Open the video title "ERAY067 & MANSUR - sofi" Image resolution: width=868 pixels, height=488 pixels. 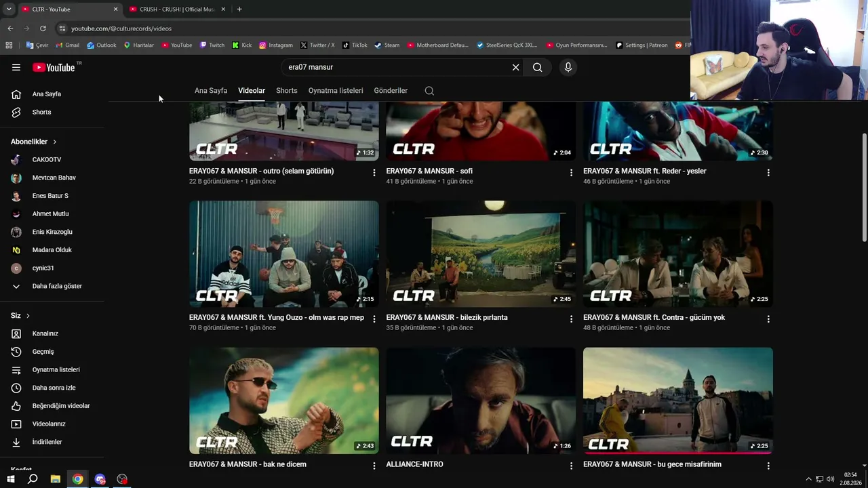point(429,171)
